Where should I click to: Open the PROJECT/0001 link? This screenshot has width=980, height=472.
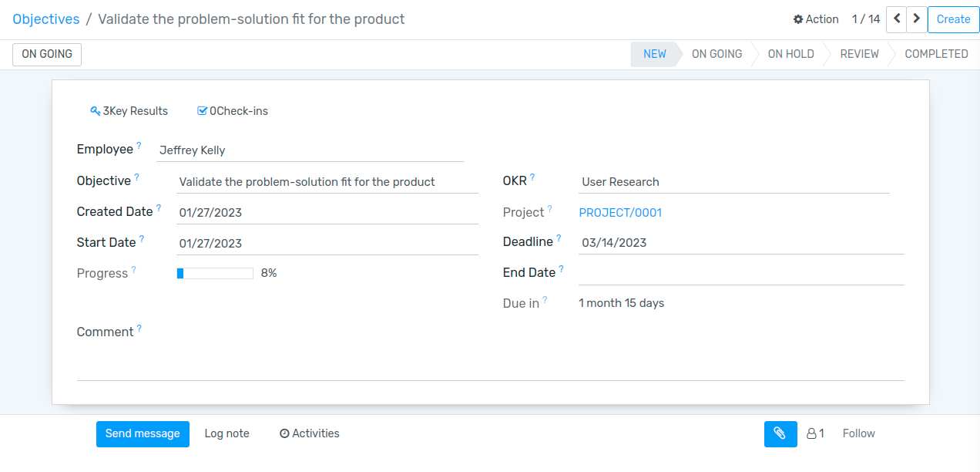pos(620,213)
